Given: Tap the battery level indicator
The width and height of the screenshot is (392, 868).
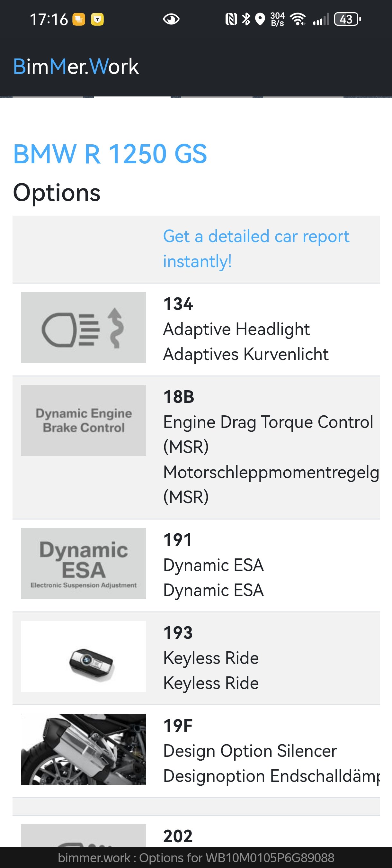Looking at the screenshot, I should pyautogui.click(x=347, y=19).
